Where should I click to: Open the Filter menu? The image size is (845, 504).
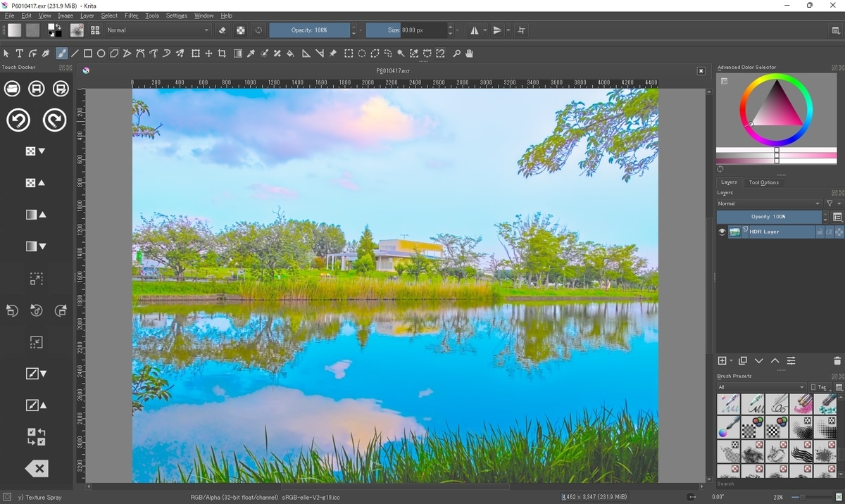coord(132,15)
